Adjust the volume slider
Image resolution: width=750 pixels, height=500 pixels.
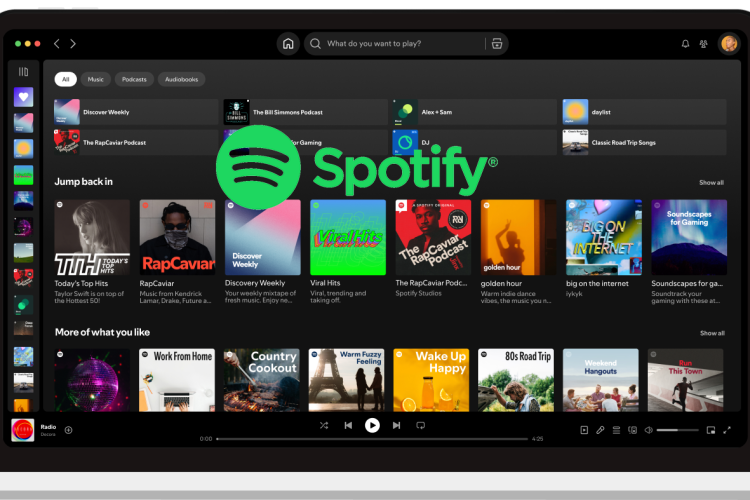pos(677,430)
